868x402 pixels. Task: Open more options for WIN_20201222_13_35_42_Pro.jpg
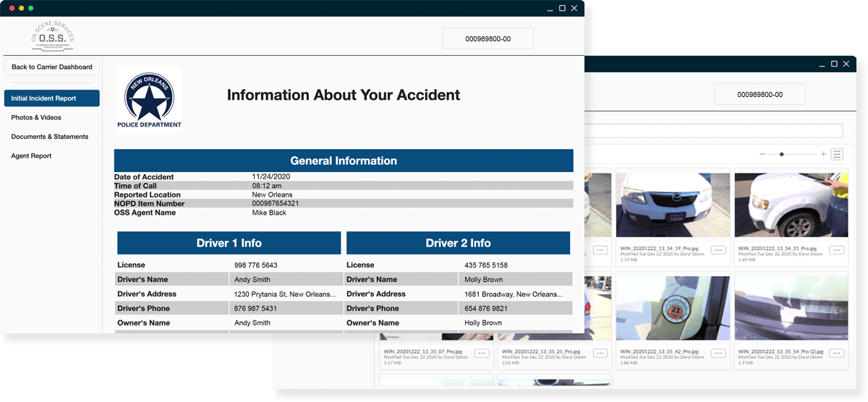coord(718,353)
